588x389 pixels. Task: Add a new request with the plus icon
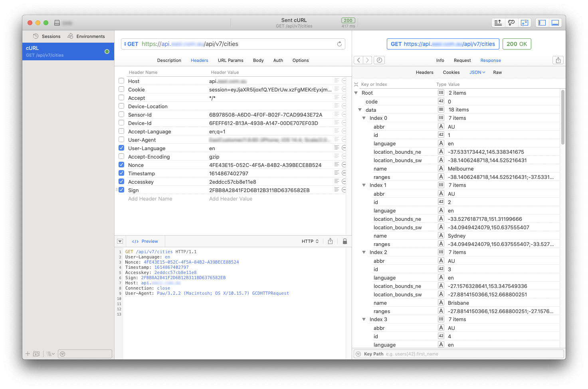pyautogui.click(x=28, y=354)
